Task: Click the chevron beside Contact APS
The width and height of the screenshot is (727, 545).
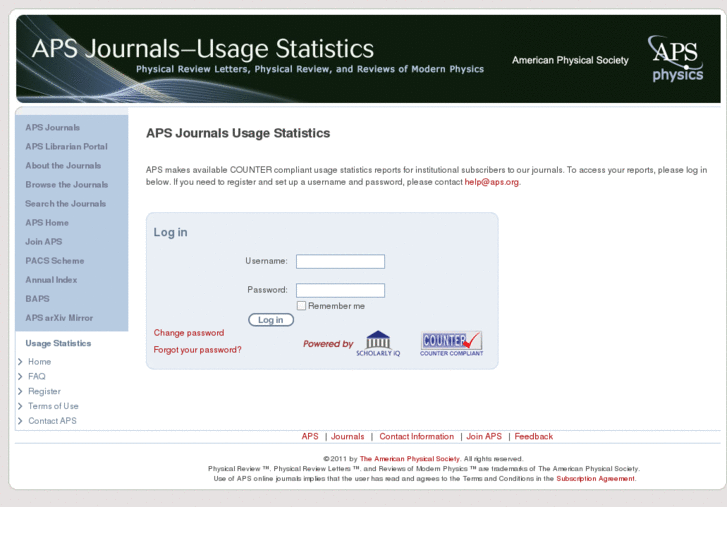Action: [x=20, y=421]
